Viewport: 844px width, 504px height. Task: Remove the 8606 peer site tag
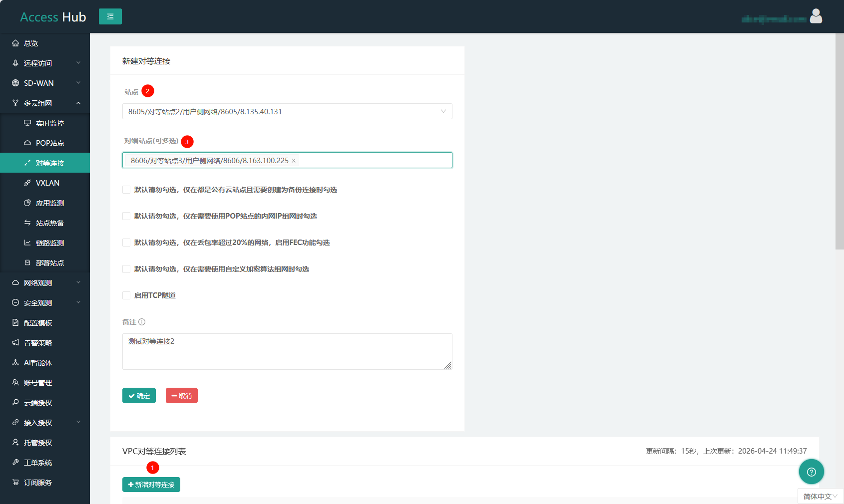tap(294, 161)
